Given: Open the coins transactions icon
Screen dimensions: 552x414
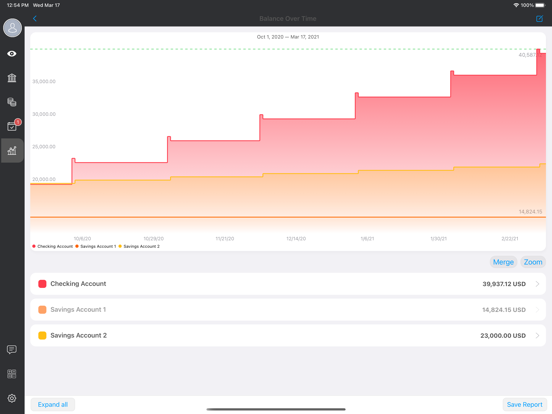Looking at the screenshot, I should pyautogui.click(x=12, y=102).
